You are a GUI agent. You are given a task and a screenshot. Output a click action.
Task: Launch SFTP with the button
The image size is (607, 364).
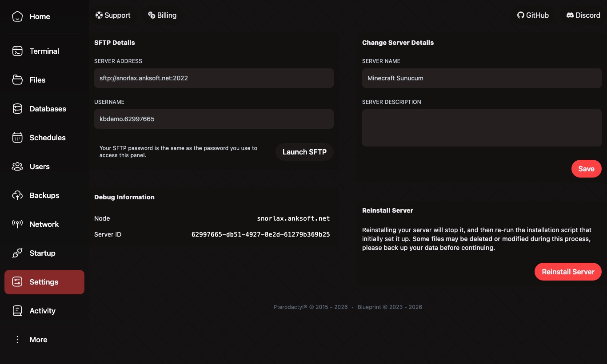click(x=304, y=152)
